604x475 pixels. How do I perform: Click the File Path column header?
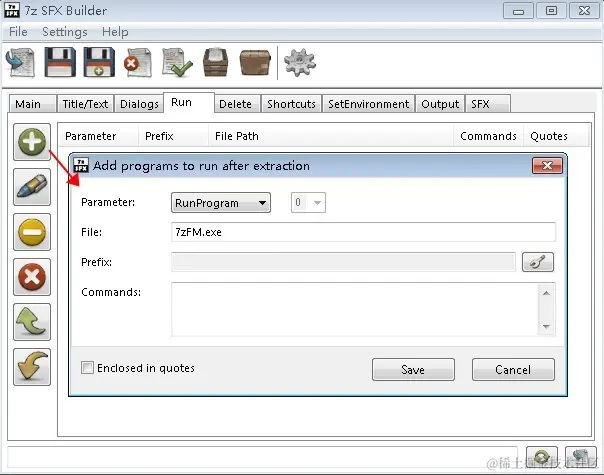point(331,136)
